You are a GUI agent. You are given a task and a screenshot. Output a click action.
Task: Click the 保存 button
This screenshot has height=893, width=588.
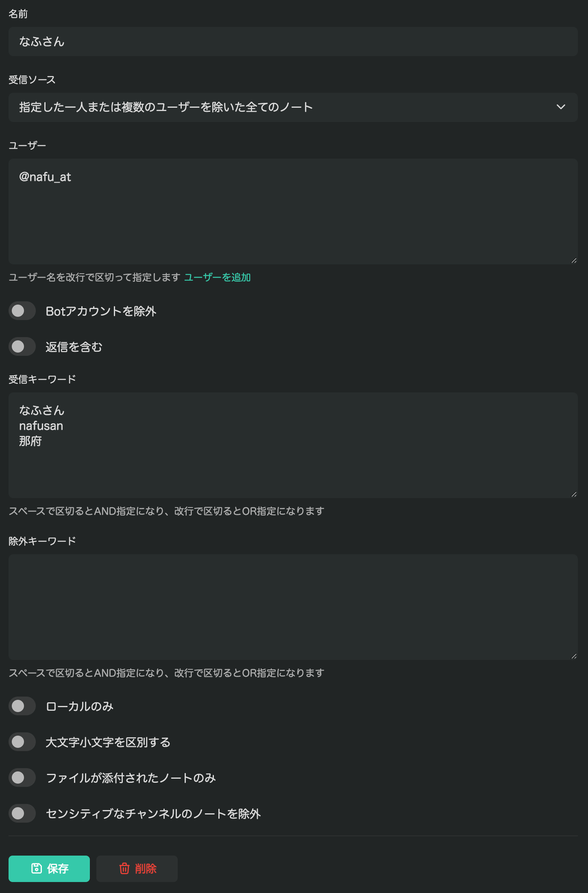[x=49, y=869]
